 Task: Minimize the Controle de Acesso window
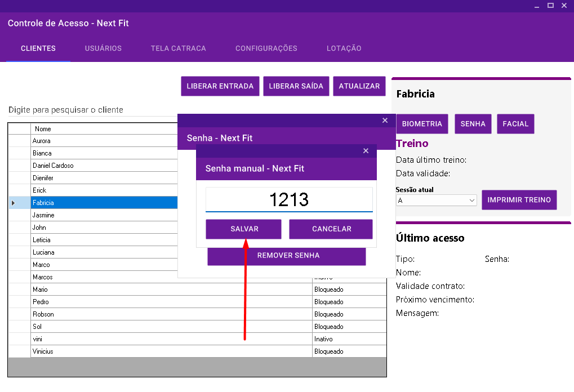[x=537, y=6]
